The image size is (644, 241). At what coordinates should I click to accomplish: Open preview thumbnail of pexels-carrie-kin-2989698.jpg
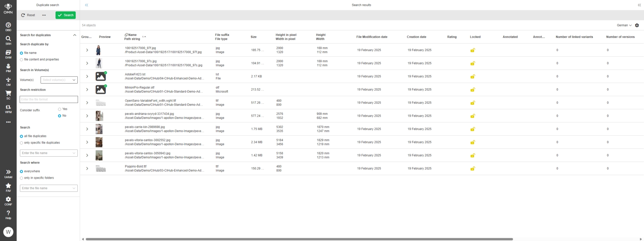coord(99,129)
